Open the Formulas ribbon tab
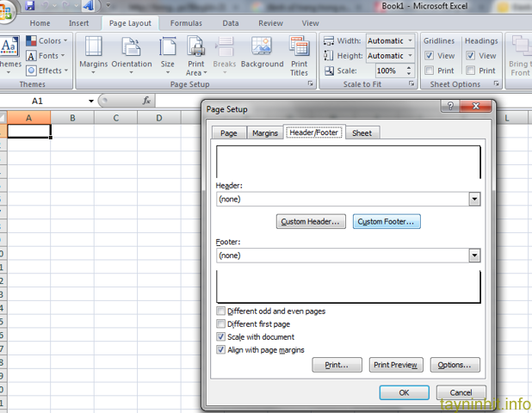This screenshot has width=532, height=413. pos(186,23)
